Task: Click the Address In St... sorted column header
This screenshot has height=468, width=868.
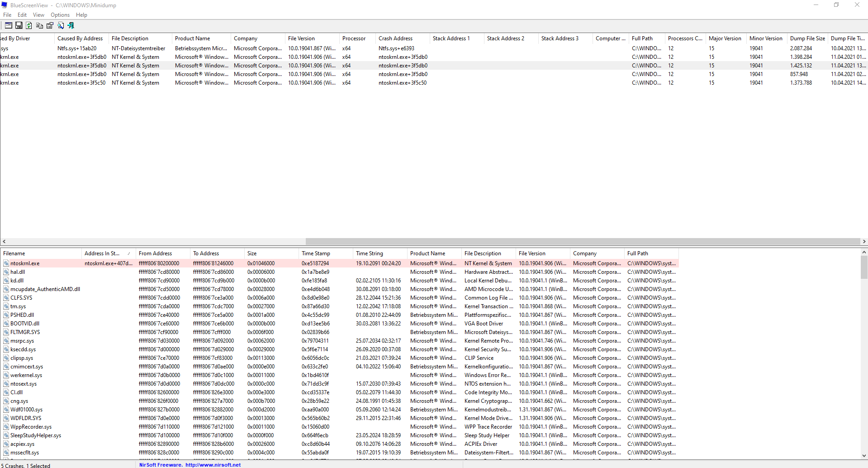Action: (x=109, y=253)
